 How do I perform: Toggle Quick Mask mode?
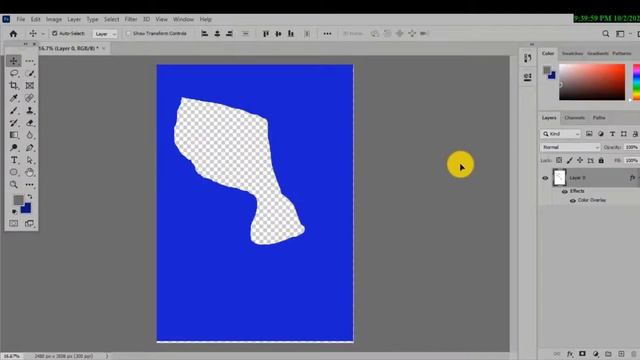[x=13, y=223]
